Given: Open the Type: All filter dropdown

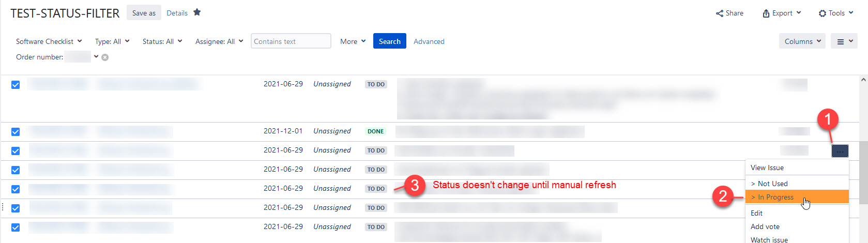Looking at the screenshot, I should 112,41.
